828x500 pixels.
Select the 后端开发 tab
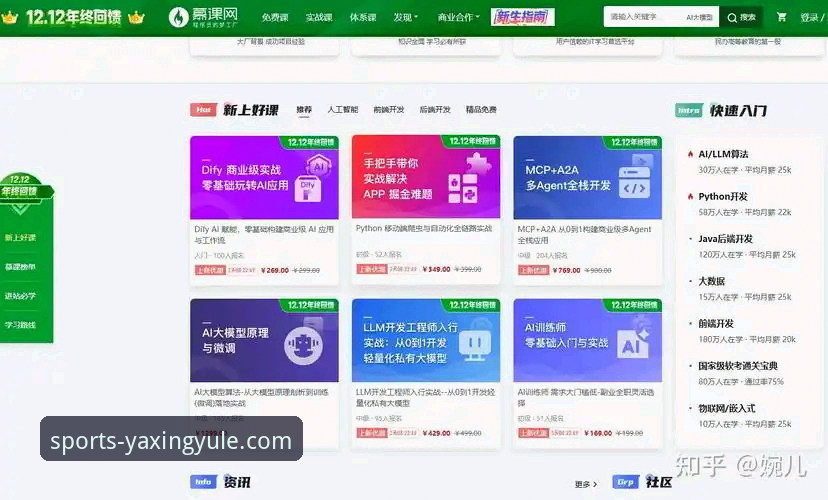[435, 109]
